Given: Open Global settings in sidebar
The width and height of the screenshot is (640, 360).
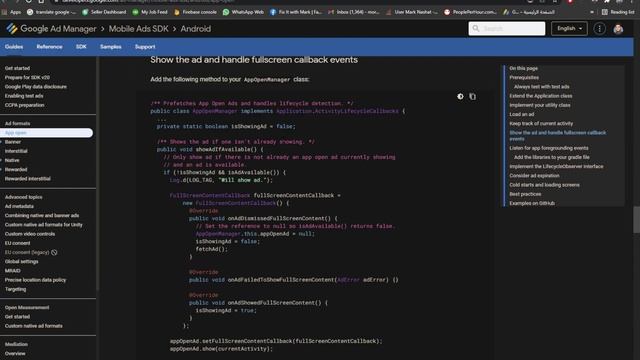Looking at the screenshot, I should point(21,262).
